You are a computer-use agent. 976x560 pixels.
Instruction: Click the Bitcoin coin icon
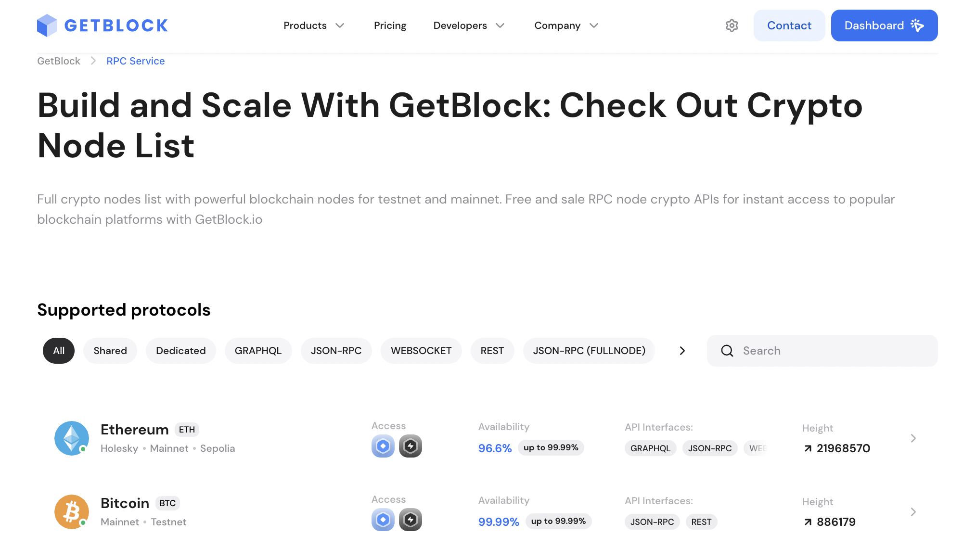72,512
